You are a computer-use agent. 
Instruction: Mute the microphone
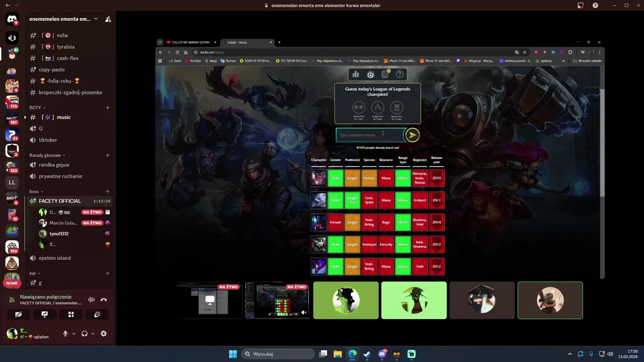(x=65, y=333)
